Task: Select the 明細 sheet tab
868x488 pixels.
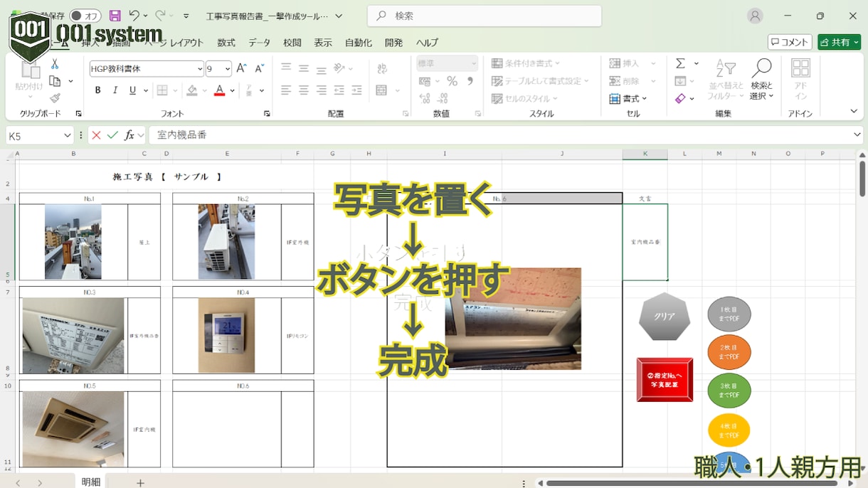Action: tap(90, 482)
